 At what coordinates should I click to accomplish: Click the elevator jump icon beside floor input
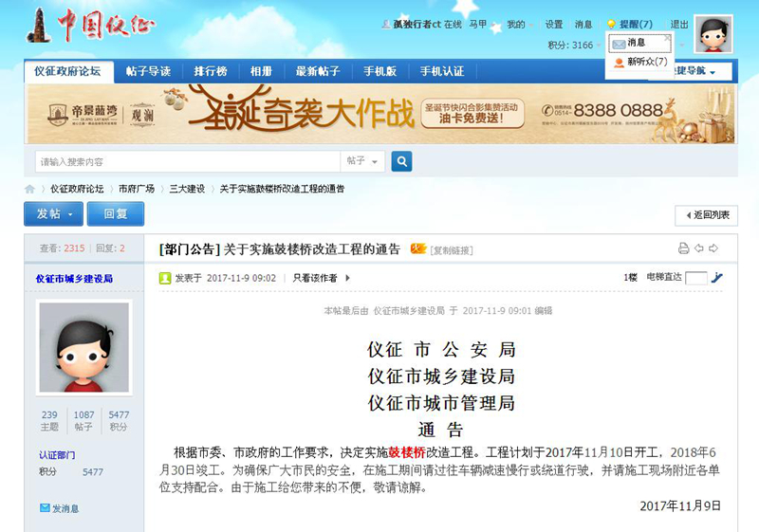coord(717,278)
